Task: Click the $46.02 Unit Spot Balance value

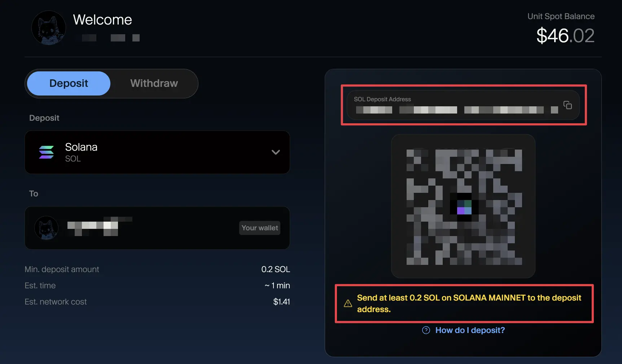Action: click(x=565, y=36)
